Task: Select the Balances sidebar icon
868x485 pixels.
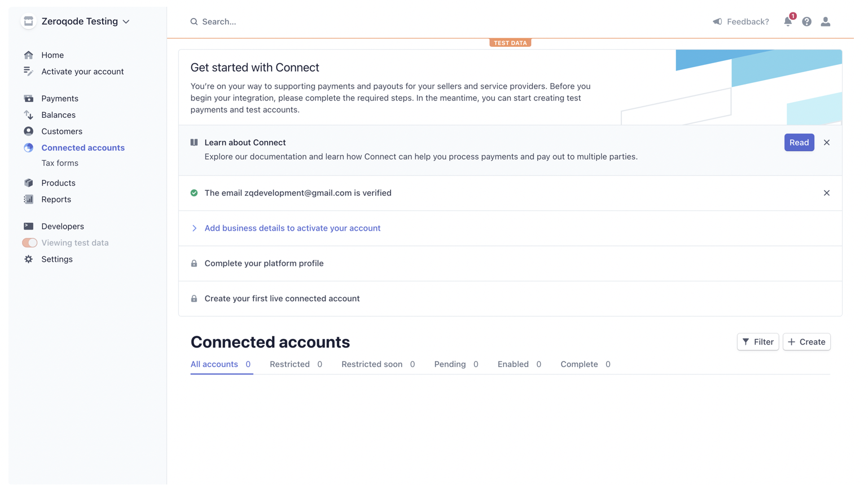Action: pos(29,114)
